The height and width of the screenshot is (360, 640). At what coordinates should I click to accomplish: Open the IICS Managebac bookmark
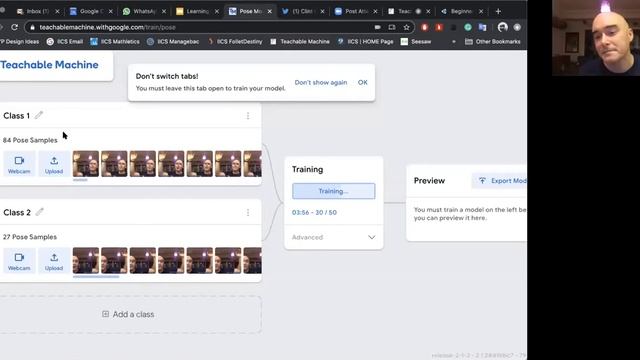pyautogui.click(x=173, y=42)
